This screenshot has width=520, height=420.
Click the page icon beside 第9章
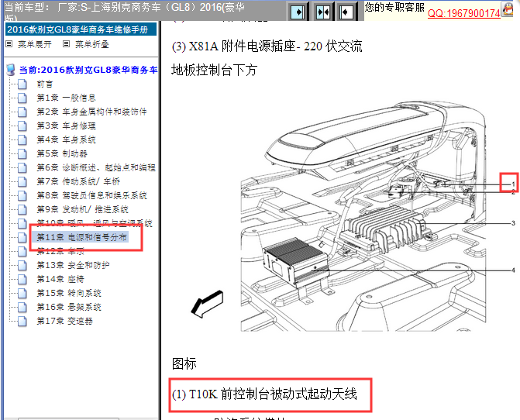[22, 209]
